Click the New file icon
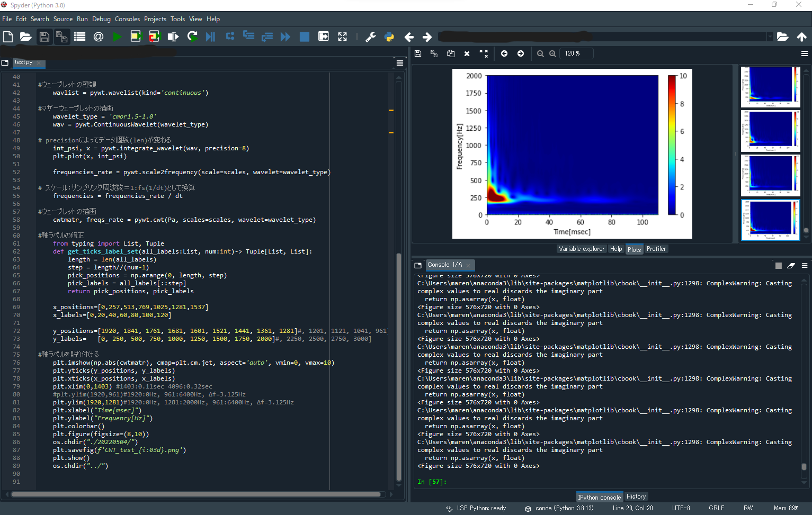Image resolution: width=812 pixels, height=515 pixels. pos(8,37)
